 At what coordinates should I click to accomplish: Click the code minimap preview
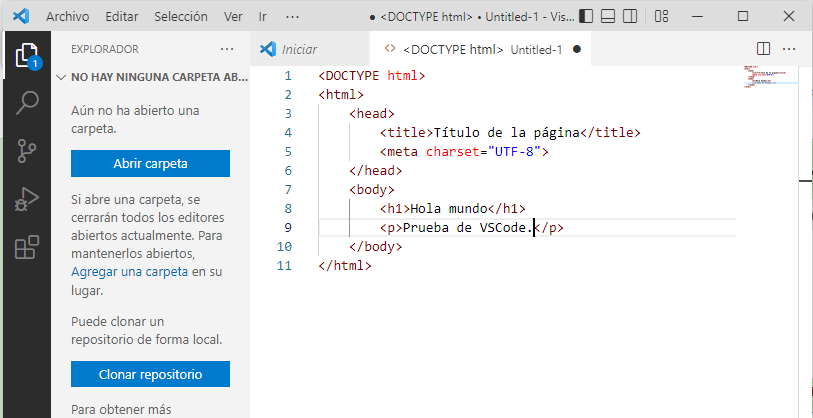(x=770, y=76)
